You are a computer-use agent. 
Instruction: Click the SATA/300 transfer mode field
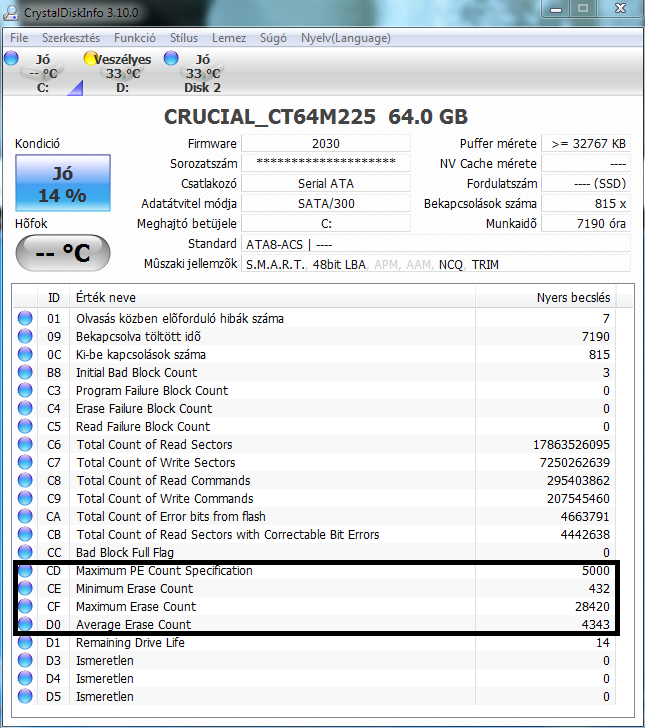pos(326,203)
